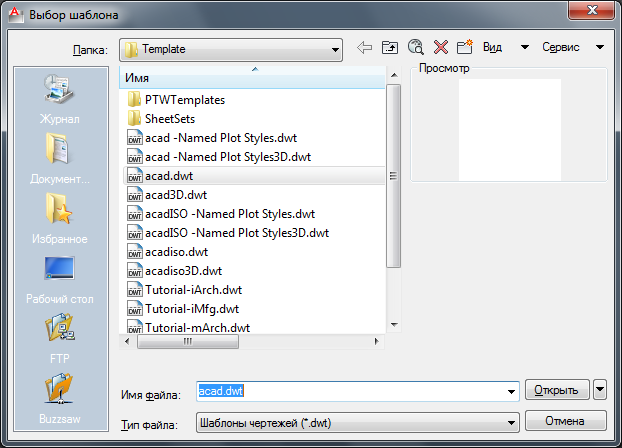Delete selected item with red X icon
This screenshot has width=622, height=448.
pyautogui.click(x=441, y=47)
